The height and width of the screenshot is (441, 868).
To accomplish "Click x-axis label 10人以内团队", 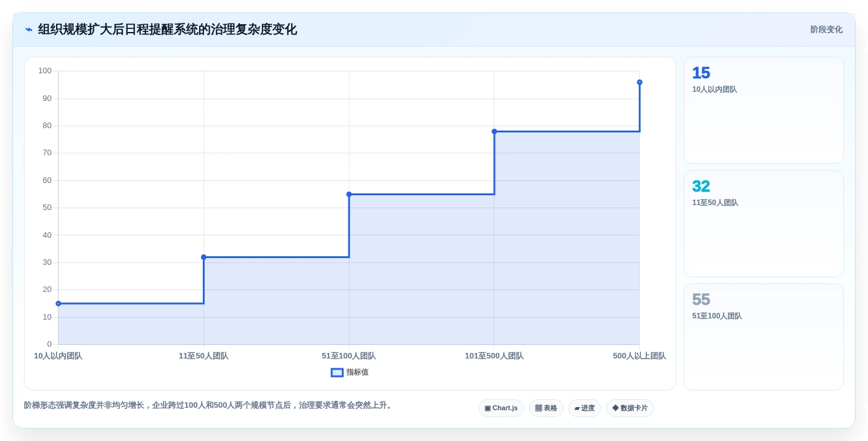I will click(58, 356).
